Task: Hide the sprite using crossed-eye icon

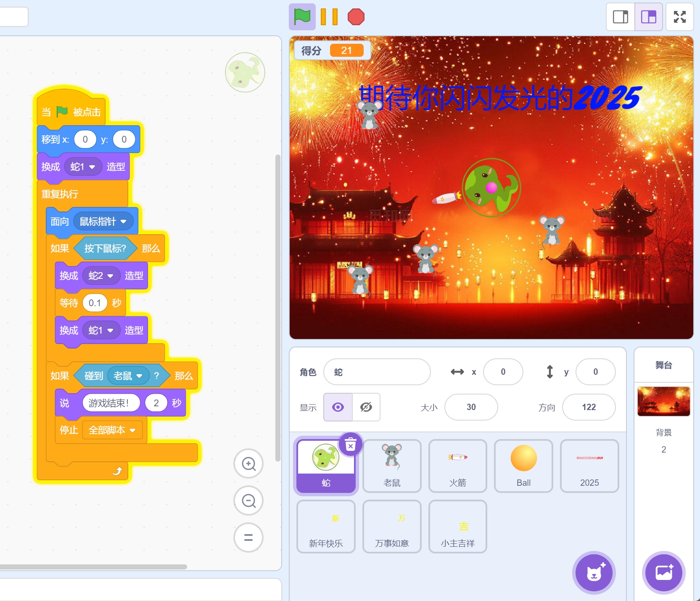Action: (366, 407)
